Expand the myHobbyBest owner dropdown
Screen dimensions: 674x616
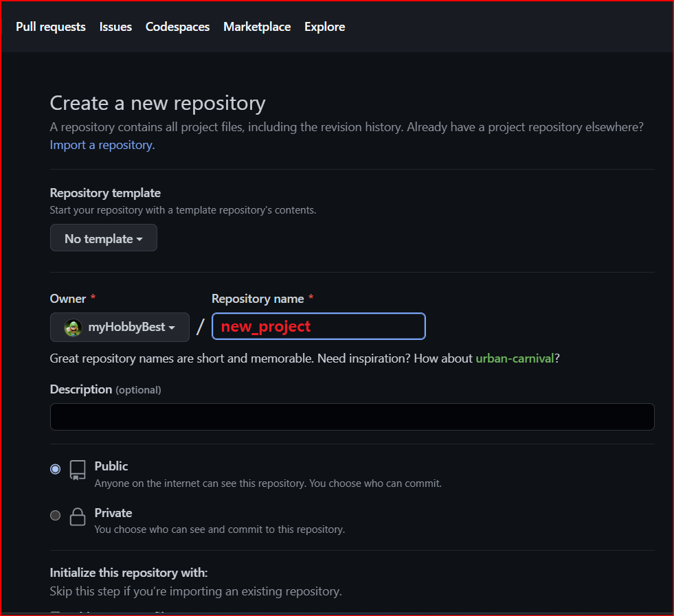[x=120, y=328]
